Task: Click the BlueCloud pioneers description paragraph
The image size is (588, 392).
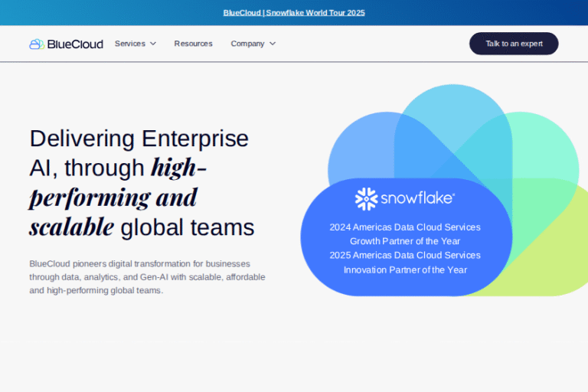Action: click(147, 277)
